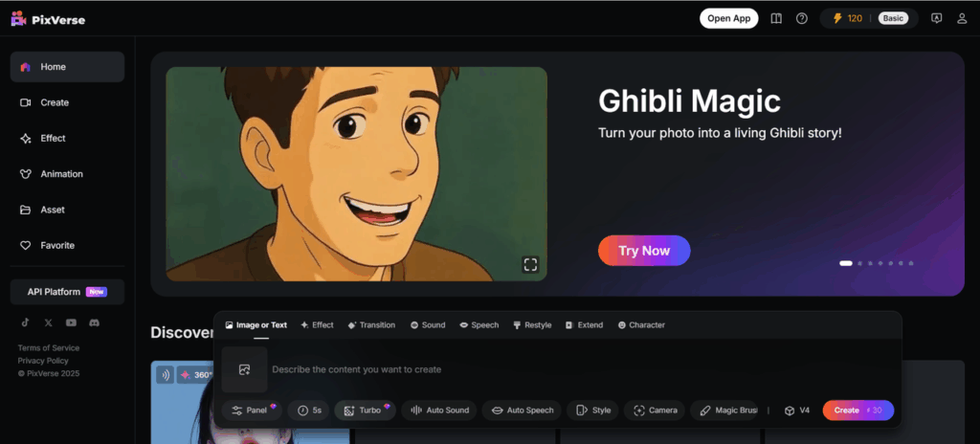Toggle Auto Sound option
The width and height of the screenshot is (980, 444).
pyautogui.click(x=439, y=411)
